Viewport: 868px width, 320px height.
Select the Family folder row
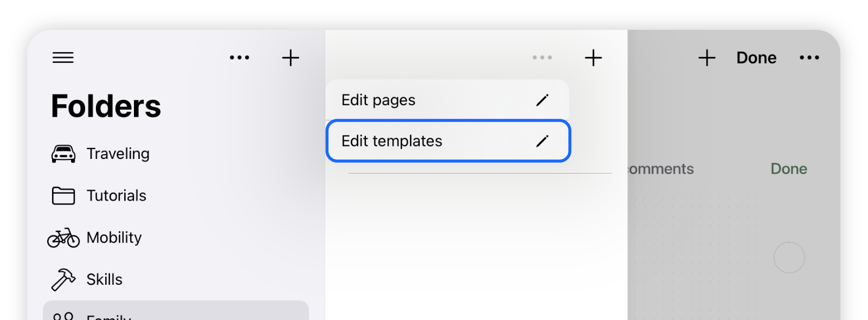point(176,311)
